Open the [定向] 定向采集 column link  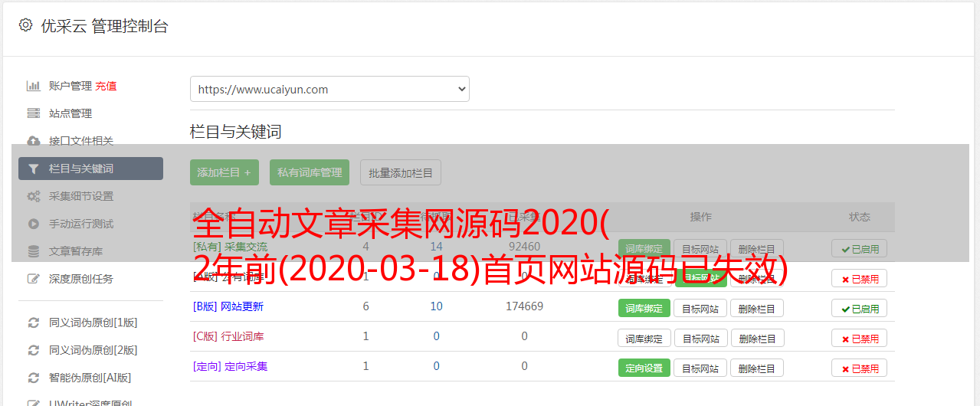point(231,366)
